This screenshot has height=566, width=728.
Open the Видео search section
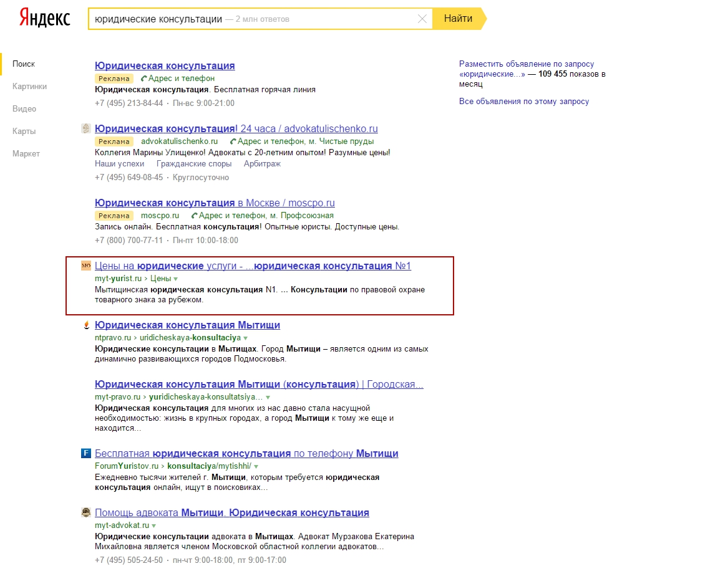pos(24,108)
